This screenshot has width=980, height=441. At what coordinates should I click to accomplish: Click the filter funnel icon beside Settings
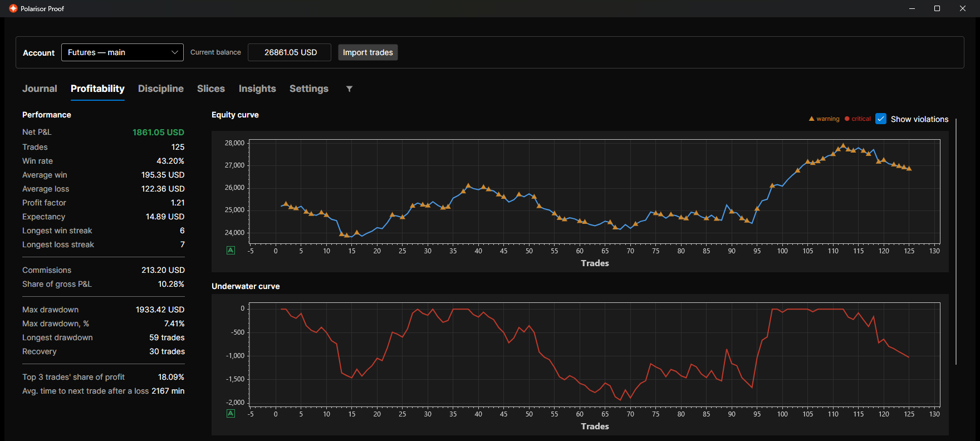coord(349,89)
